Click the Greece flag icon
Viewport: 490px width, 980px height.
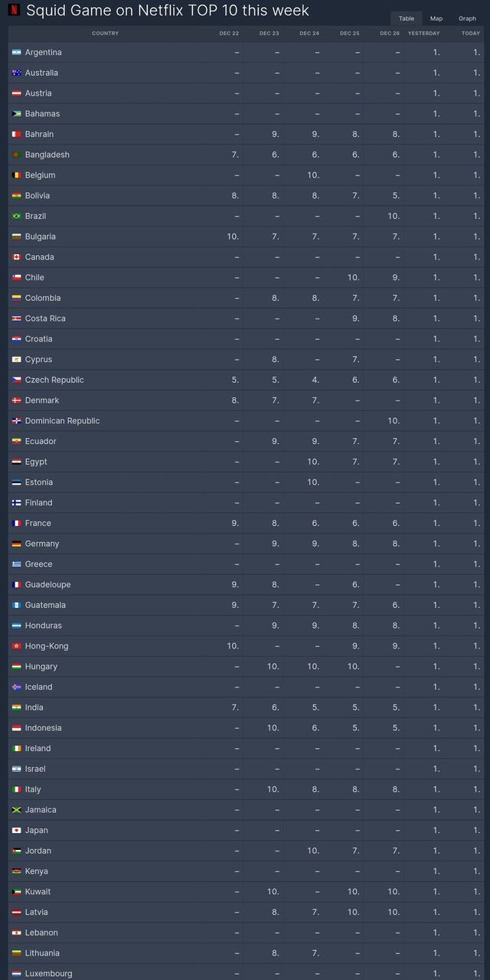click(x=17, y=564)
